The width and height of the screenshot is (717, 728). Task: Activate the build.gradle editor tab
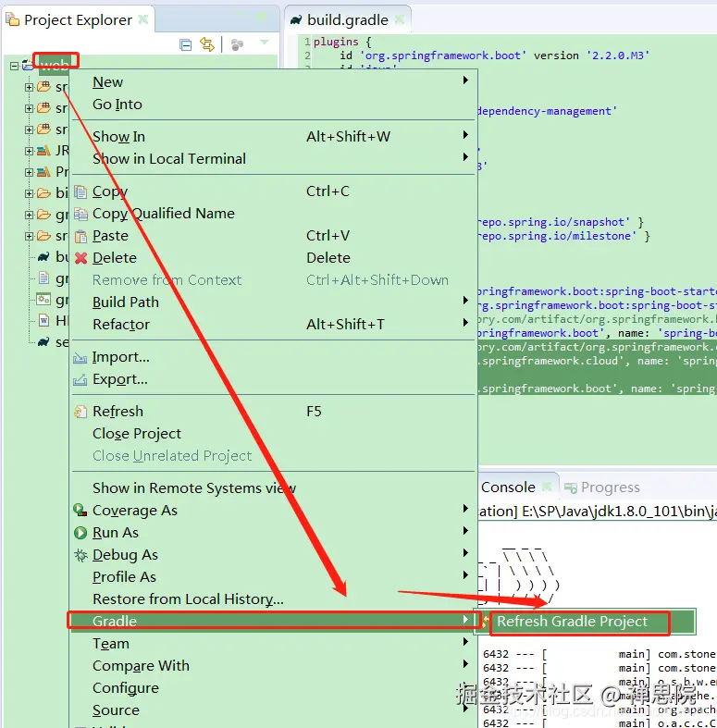[347, 20]
